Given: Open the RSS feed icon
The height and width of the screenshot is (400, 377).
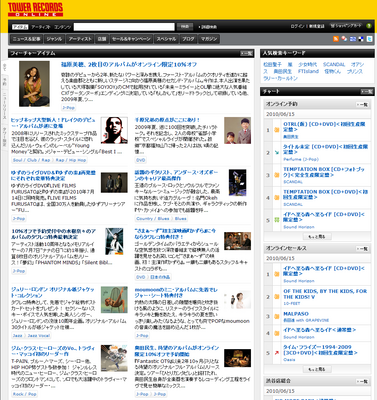Looking at the screenshot, I should tap(336, 39).
